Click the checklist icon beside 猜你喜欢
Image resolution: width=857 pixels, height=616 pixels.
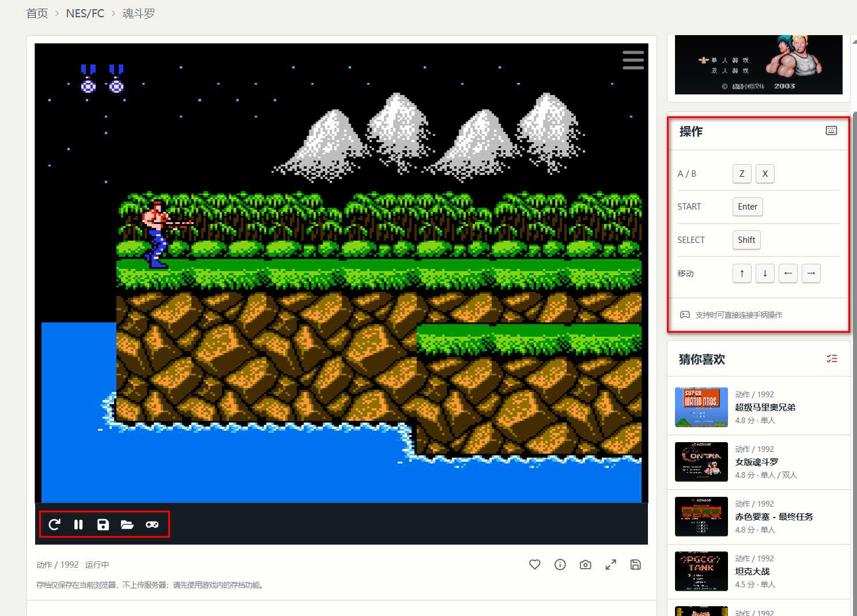pos(832,359)
